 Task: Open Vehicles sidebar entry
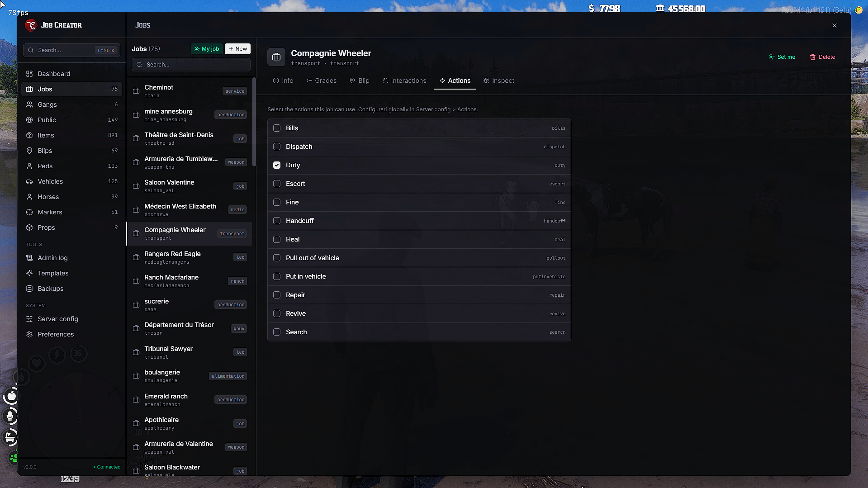(71, 181)
